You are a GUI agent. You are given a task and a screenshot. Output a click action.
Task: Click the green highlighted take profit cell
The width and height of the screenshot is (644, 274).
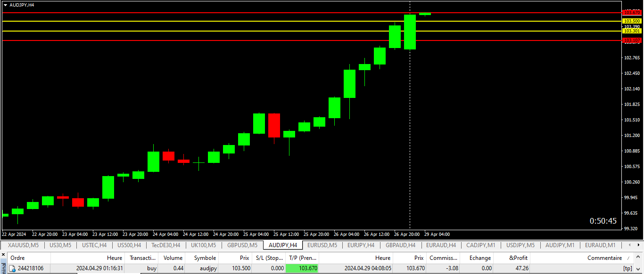tap(302, 268)
